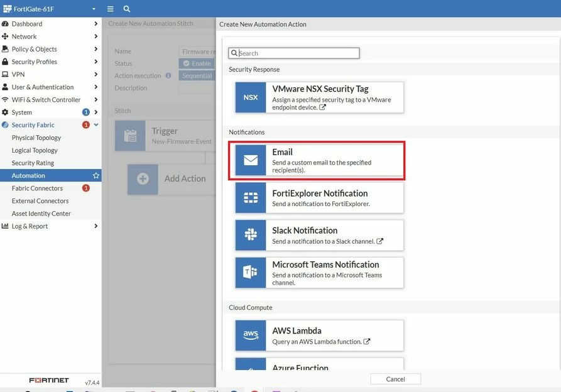Click the Fortinet logo at sidebar bottom

tap(48, 380)
